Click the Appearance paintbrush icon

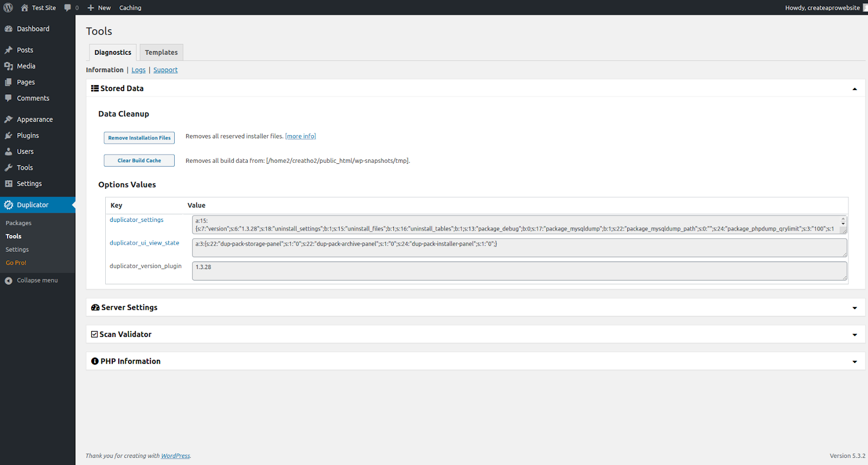[9, 119]
